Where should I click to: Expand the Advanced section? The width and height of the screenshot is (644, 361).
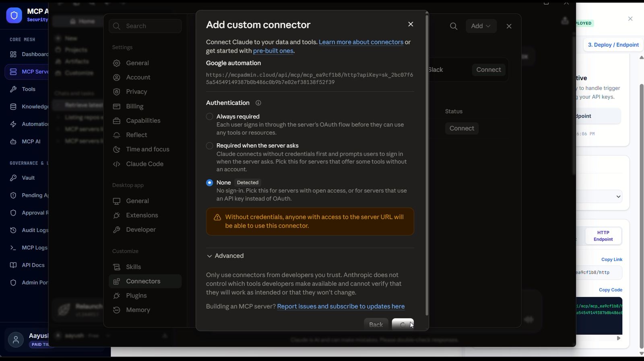(225, 256)
